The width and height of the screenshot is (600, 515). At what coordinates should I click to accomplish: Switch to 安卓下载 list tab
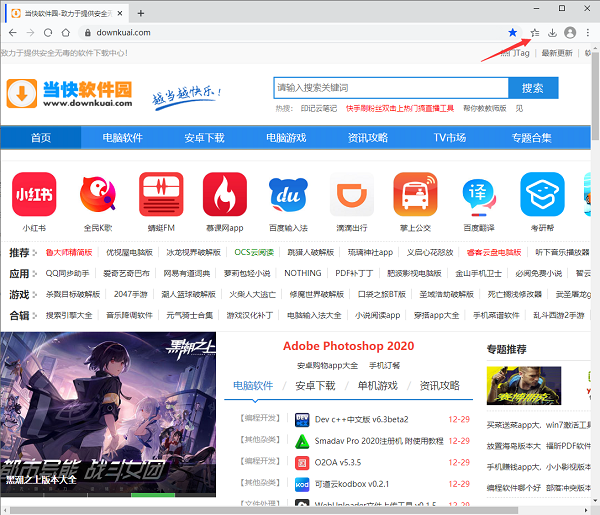(315, 385)
